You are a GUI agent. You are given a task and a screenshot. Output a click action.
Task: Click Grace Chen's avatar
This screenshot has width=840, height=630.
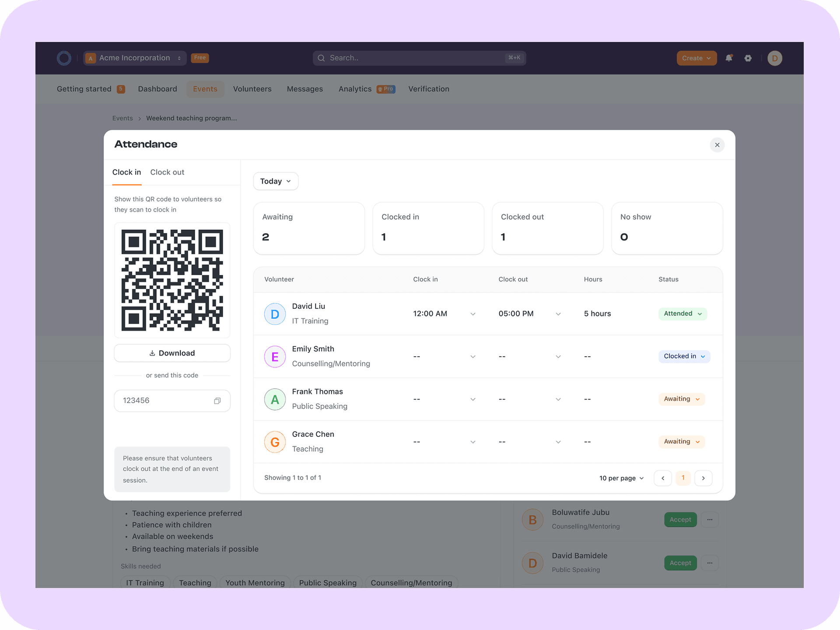click(x=275, y=442)
